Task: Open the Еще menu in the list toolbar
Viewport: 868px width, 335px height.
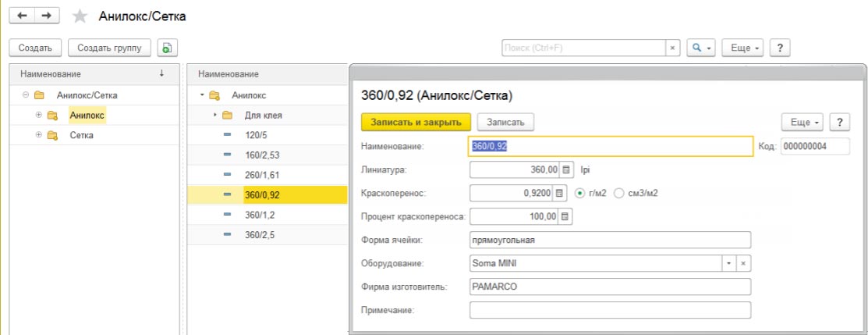Action: pos(743,48)
